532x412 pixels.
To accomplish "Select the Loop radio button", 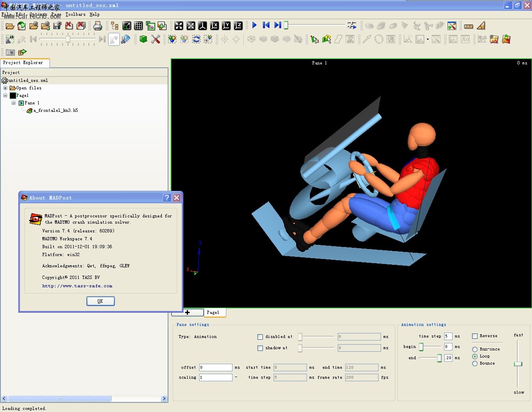I will click(x=475, y=356).
